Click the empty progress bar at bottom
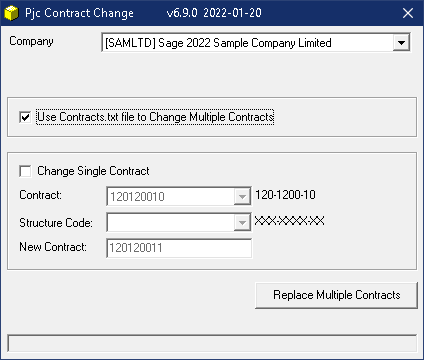 coord(212,343)
